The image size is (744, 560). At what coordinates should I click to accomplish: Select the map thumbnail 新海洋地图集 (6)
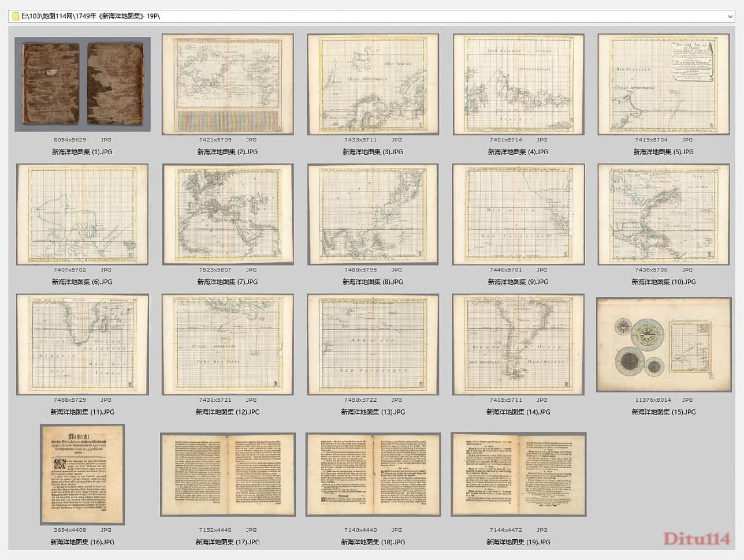point(83,215)
